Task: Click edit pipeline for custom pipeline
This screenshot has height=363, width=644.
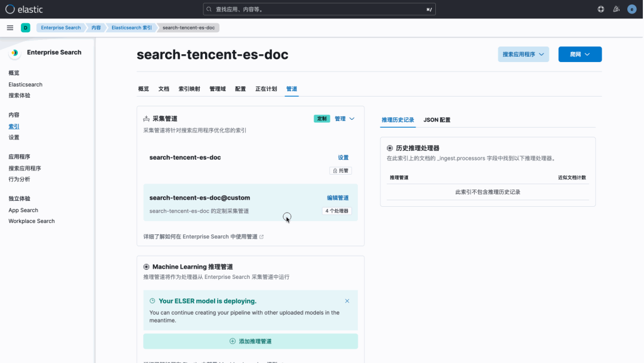Action: coord(338,198)
